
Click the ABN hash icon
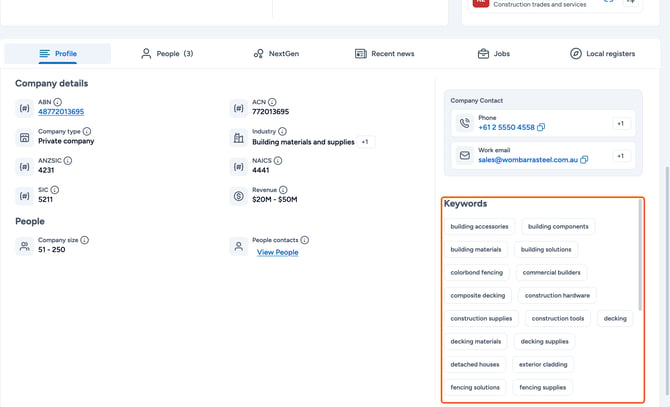24,108
